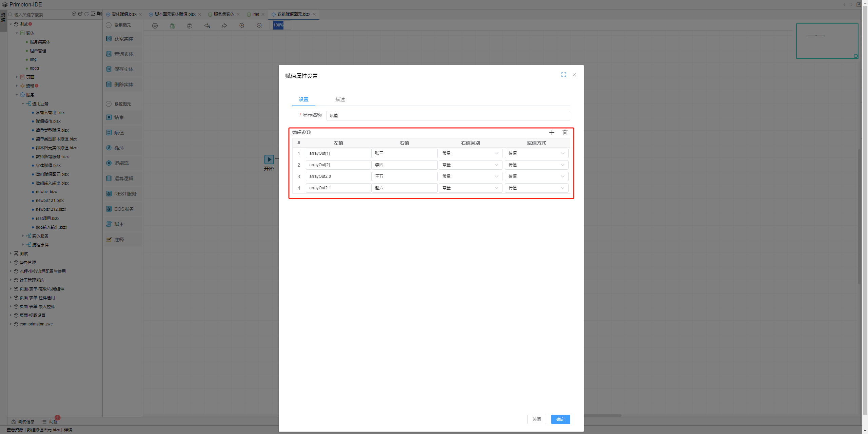Select the 开始 start node icon
This screenshot has height=434, width=868.
tap(269, 159)
